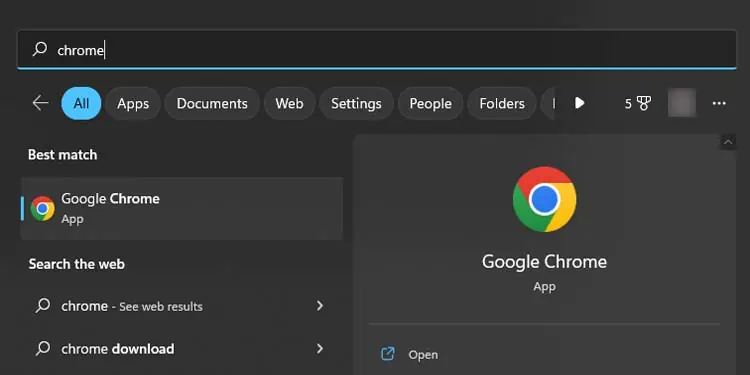Expand chevron beside chrome See web results

320,306
